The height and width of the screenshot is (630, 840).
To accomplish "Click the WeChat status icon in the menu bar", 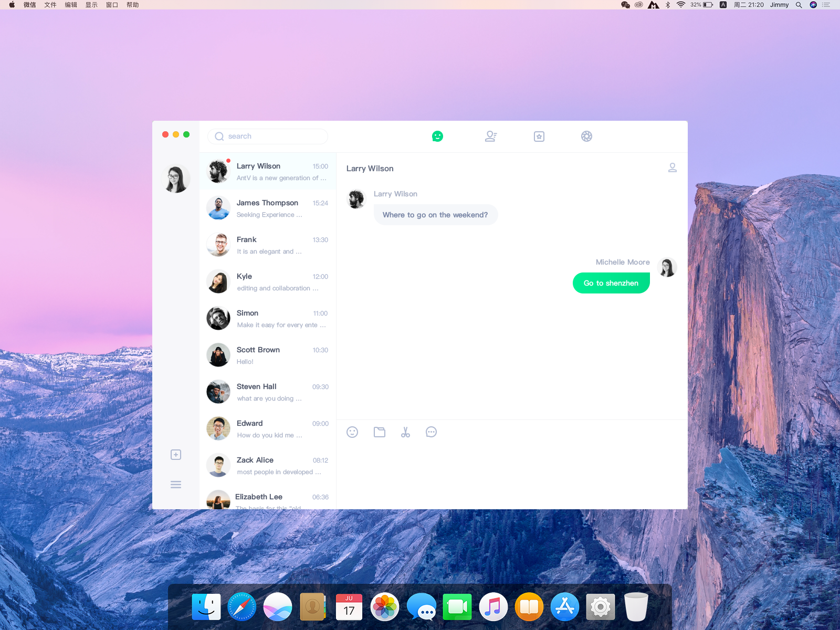I will click(625, 5).
